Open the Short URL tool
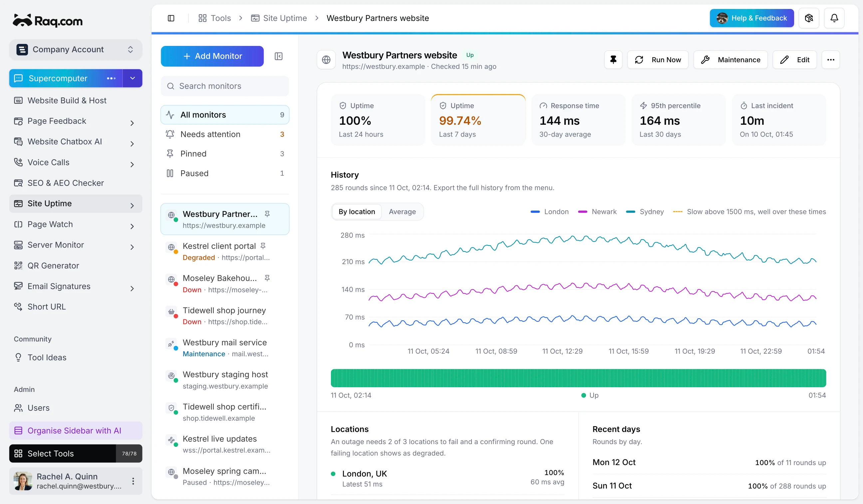Screen dimensions: 863x504 tap(75, 307)
